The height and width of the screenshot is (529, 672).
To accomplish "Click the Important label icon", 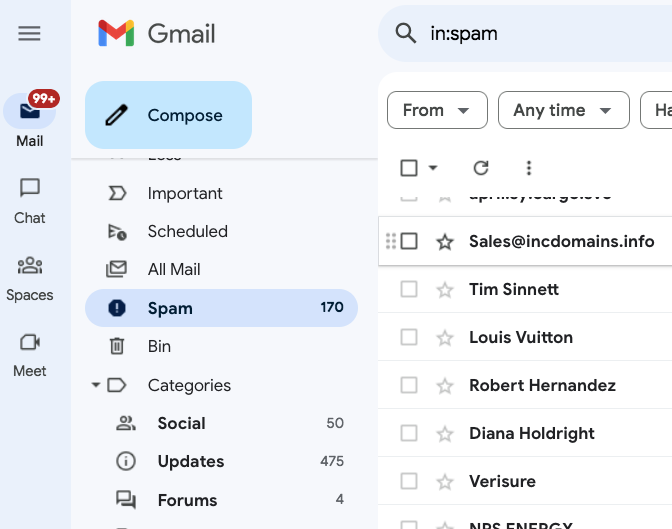I will pos(117,193).
